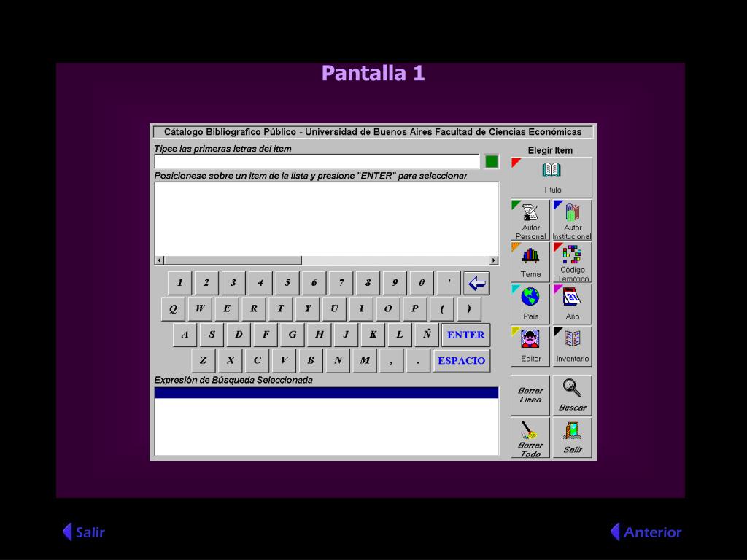Click the Q key
Screen dimensions: 747x560
173,309
